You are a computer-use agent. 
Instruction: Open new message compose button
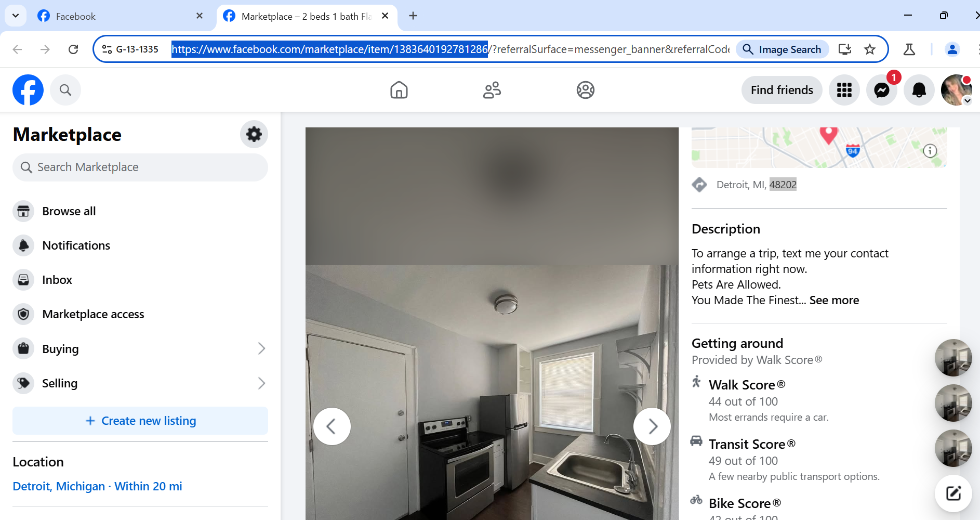[953, 493]
